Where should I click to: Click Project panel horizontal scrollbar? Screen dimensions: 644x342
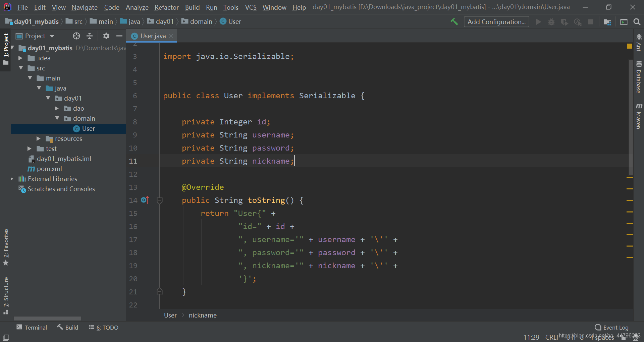[47, 318]
